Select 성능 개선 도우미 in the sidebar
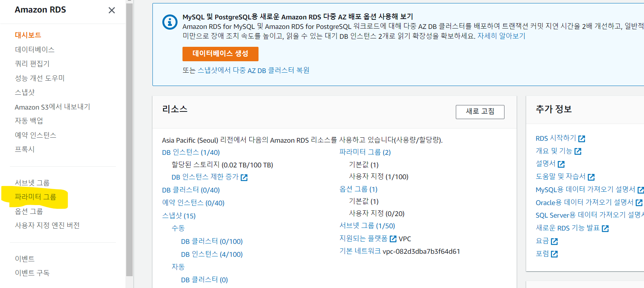The image size is (644, 288). tap(40, 78)
